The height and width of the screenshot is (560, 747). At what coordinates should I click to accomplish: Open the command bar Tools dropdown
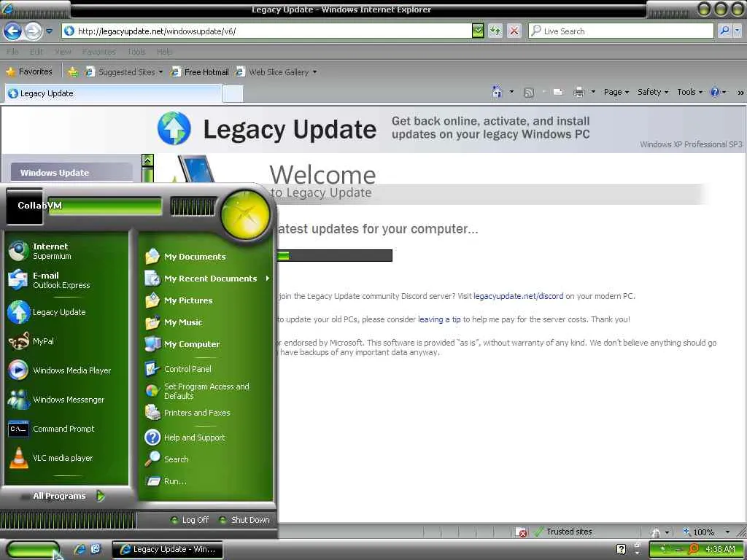tap(689, 92)
